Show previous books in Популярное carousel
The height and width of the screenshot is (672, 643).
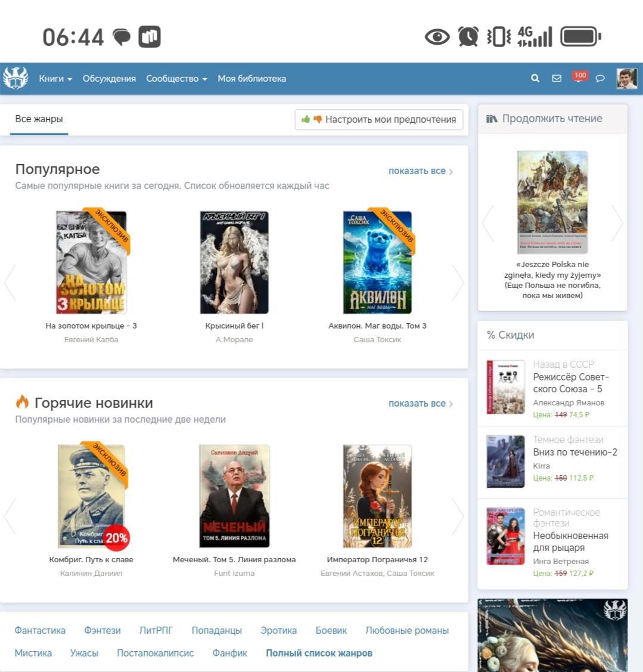pos(10,283)
